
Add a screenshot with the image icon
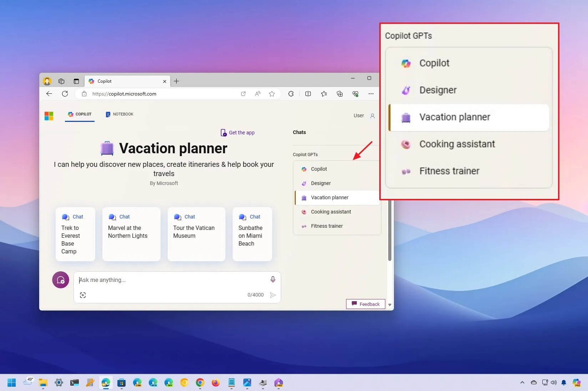(x=83, y=295)
